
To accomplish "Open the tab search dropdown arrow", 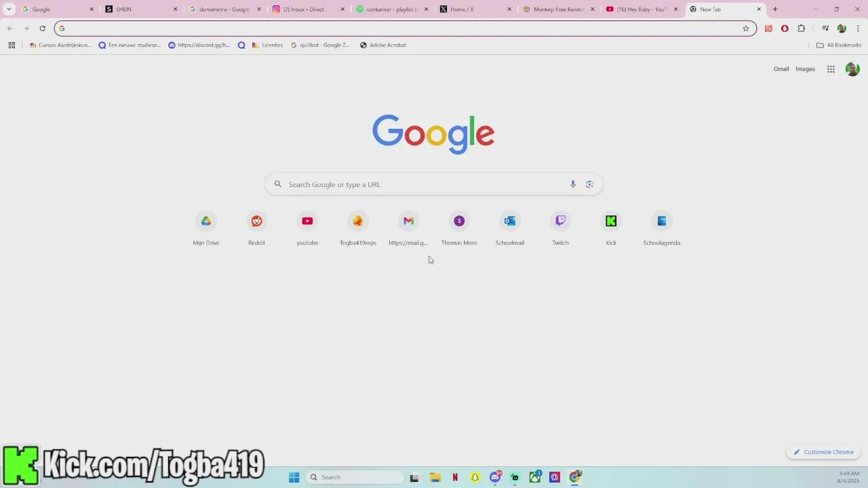I will tap(9, 9).
